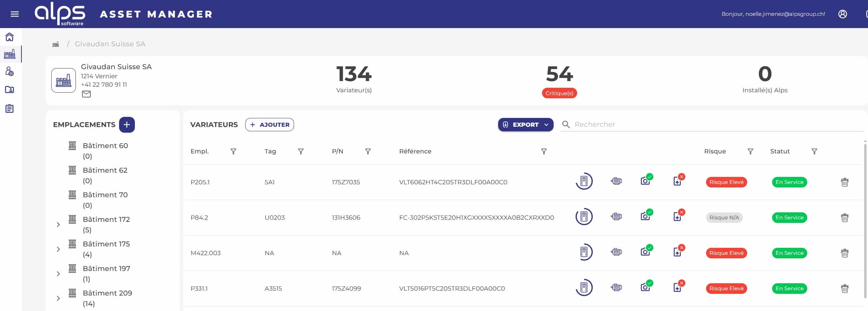The width and height of the screenshot is (868, 311).
Task: Click the Givaudan Suisse SA site logo
Action: pos(64,80)
